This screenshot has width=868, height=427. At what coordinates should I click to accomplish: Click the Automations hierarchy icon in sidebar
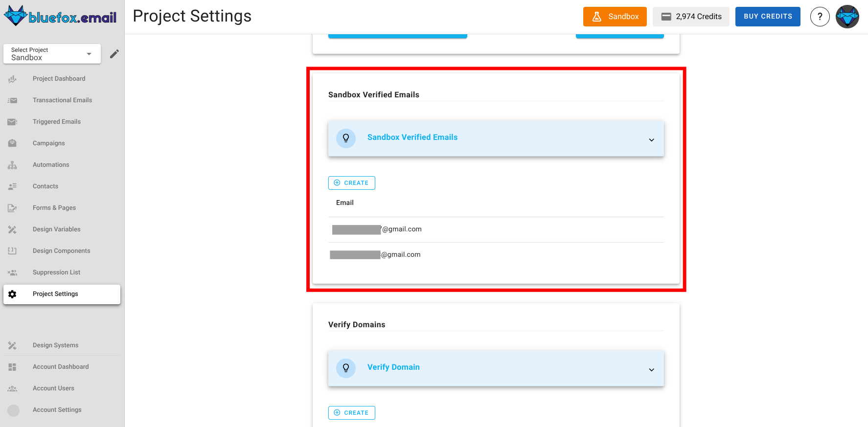(13, 165)
